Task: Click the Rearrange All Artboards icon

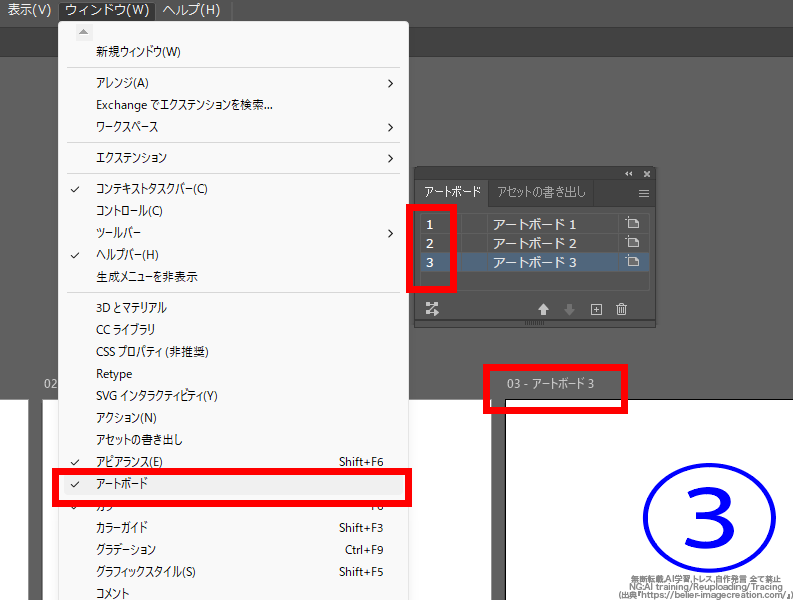Action: (432, 309)
